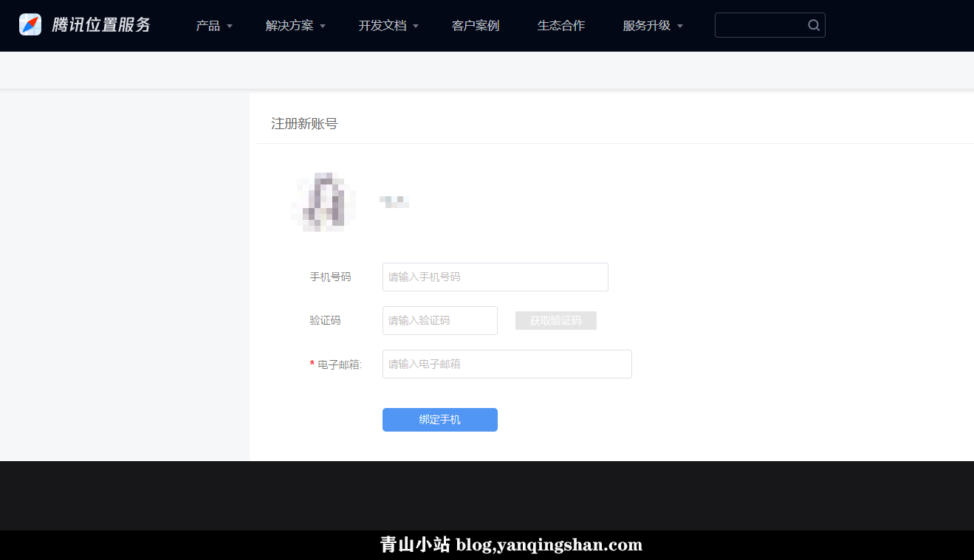Open the 产品 menu item
Image resolution: width=974 pixels, height=560 pixels.
tap(208, 26)
